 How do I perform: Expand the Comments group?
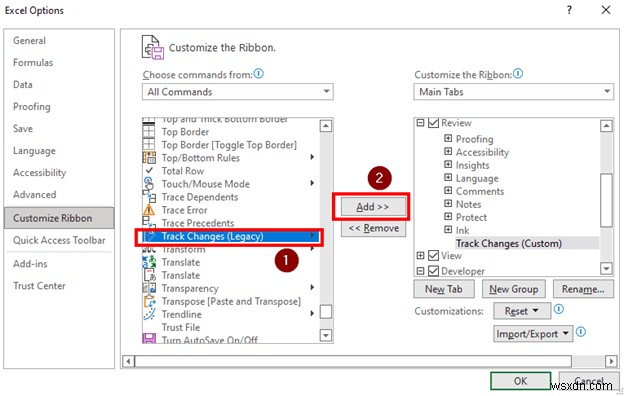448,191
